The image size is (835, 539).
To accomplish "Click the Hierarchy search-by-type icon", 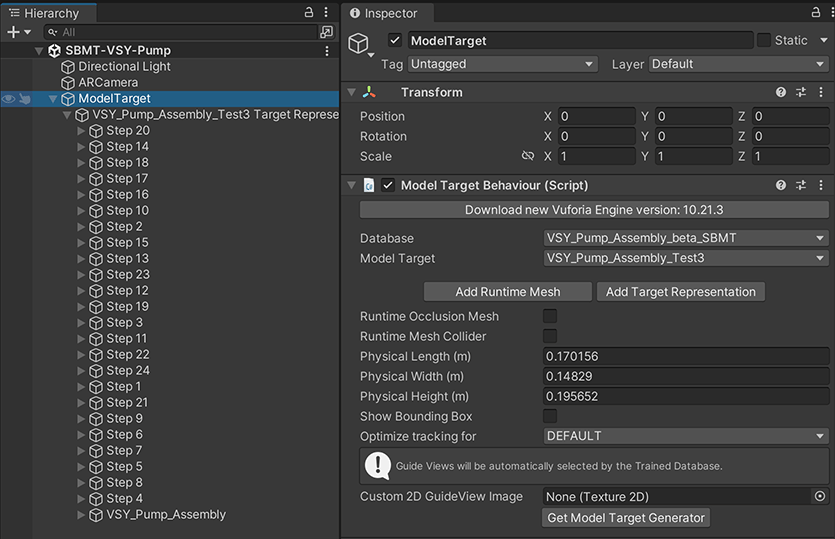I will pyautogui.click(x=326, y=32).
